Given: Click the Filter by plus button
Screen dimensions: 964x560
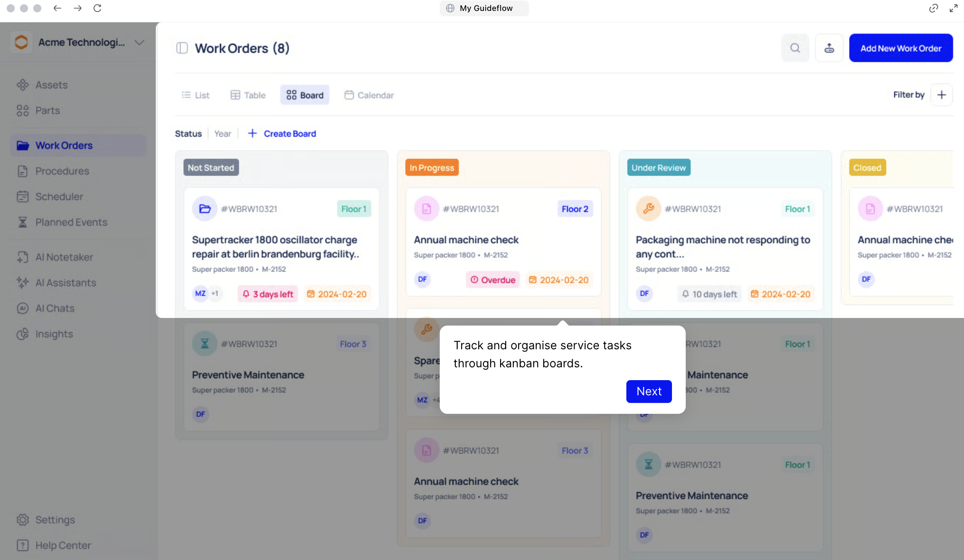Looking at the screenshot, I should click(941, 95).
